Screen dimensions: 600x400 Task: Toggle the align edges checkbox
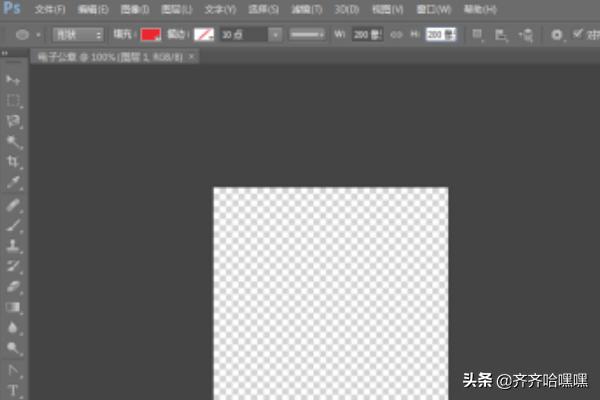pyautogui.click(x=578, y=34)
